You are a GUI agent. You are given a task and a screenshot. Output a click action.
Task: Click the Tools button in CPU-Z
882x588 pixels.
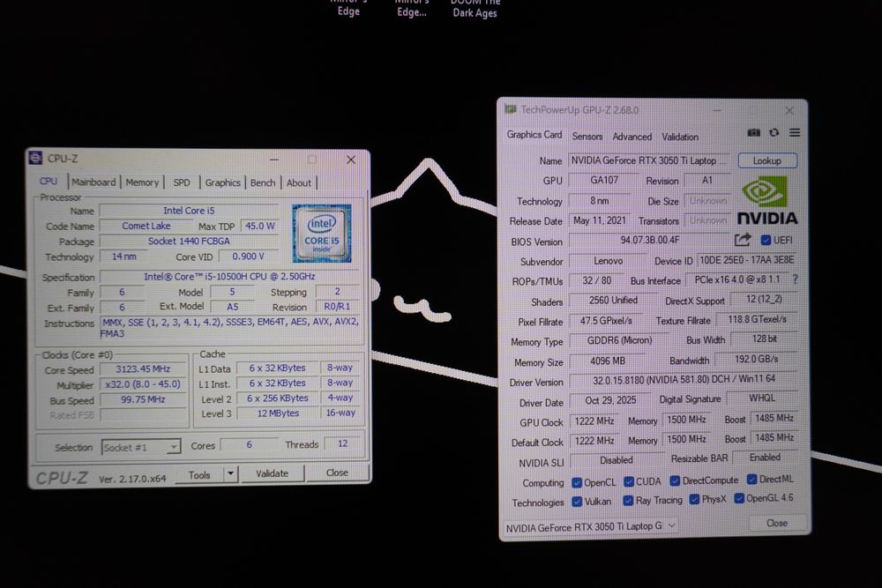199,475
